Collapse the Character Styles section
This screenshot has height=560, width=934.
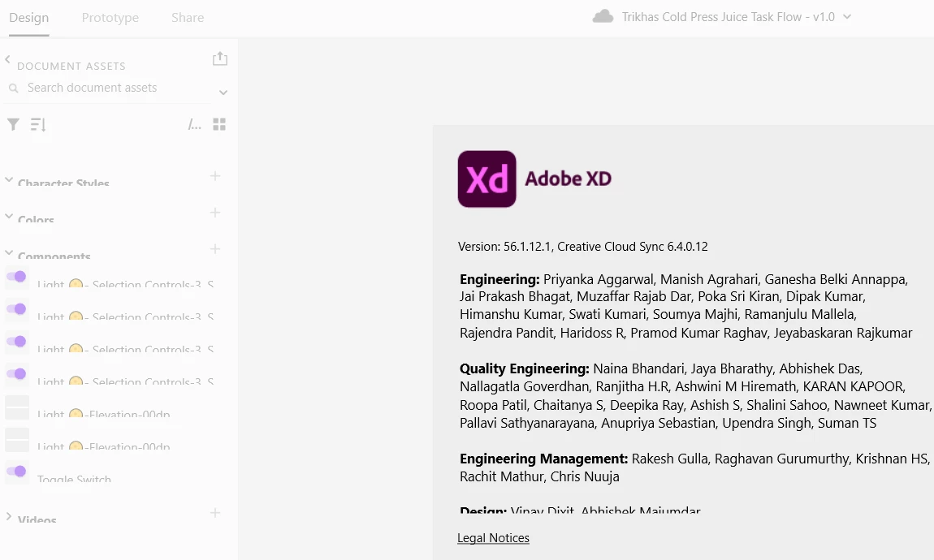click(9, 179)
